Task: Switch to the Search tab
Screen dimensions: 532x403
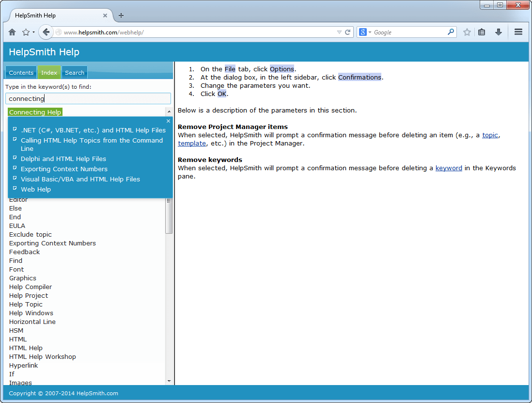Action: point(75,73)
